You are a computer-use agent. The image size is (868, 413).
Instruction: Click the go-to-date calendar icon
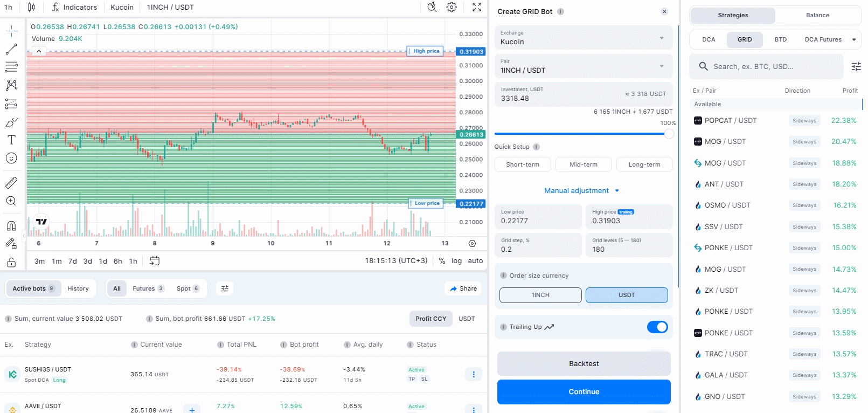[x=155, y=261]
